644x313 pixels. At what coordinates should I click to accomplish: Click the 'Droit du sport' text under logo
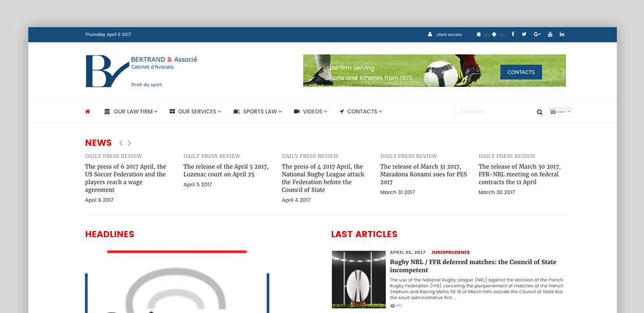coord(146,85)
